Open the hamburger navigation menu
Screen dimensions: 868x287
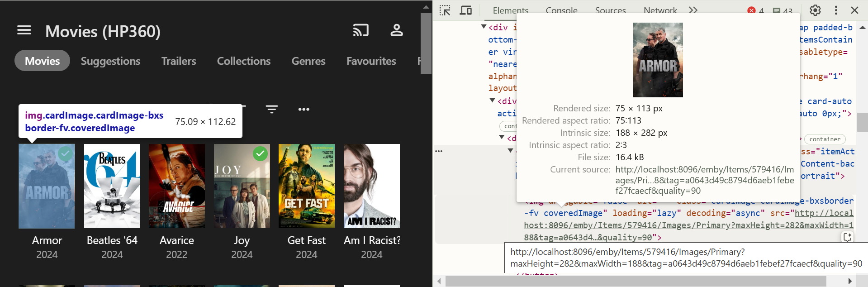[24, 30]
